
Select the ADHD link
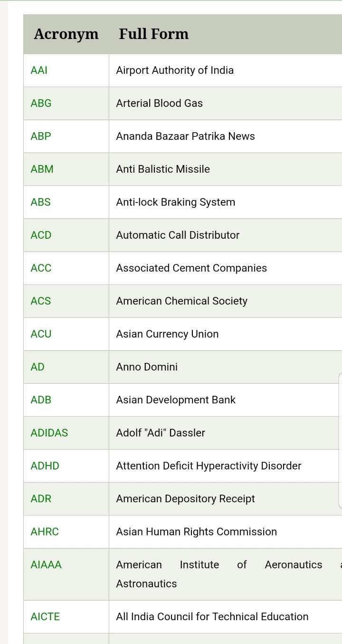click(45, 466)
